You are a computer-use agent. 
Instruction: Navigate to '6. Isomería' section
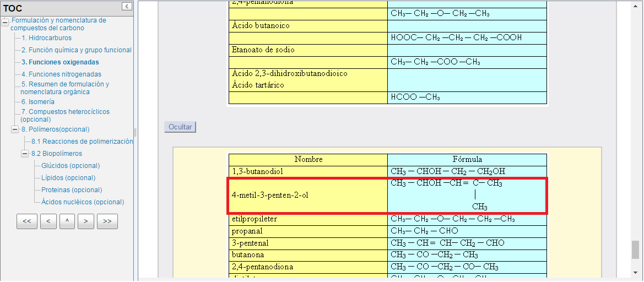[x=38, y=102]
